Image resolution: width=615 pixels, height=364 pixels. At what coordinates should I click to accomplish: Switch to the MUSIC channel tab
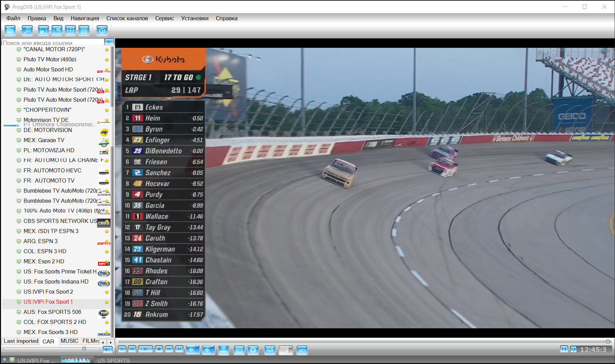click(x=69, y=341)
